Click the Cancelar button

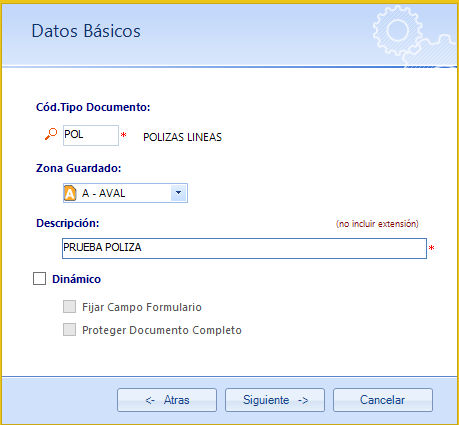(383, 400)
